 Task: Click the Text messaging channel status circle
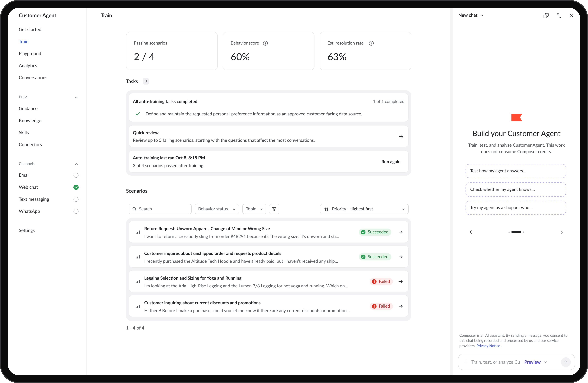click(76, 199)
